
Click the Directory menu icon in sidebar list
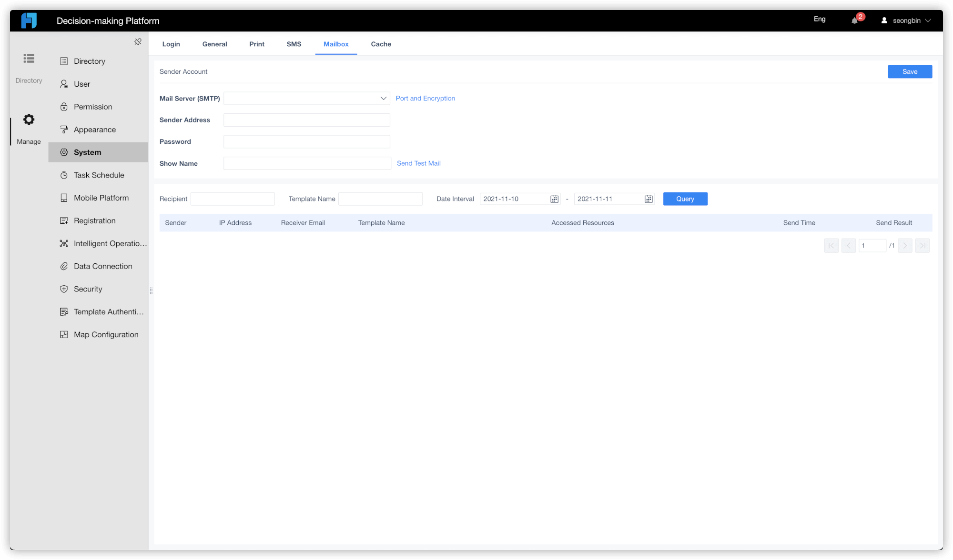point(64,61)
